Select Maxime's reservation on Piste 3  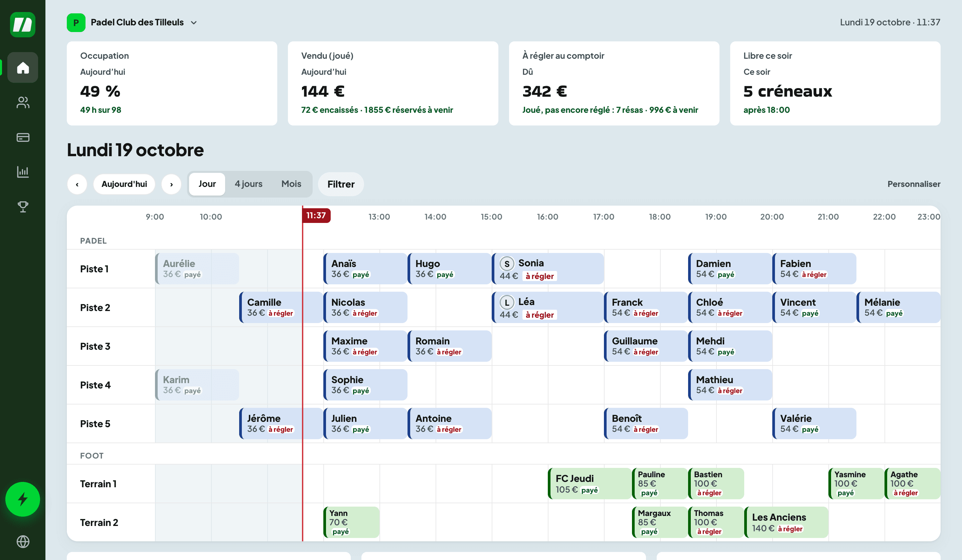pyautogui.click(x=365, y=346)
